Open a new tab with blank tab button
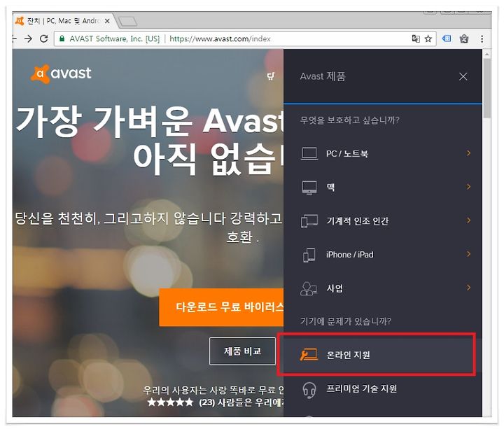The width and height of the screenshot is (504, 429). coord(127,22)
